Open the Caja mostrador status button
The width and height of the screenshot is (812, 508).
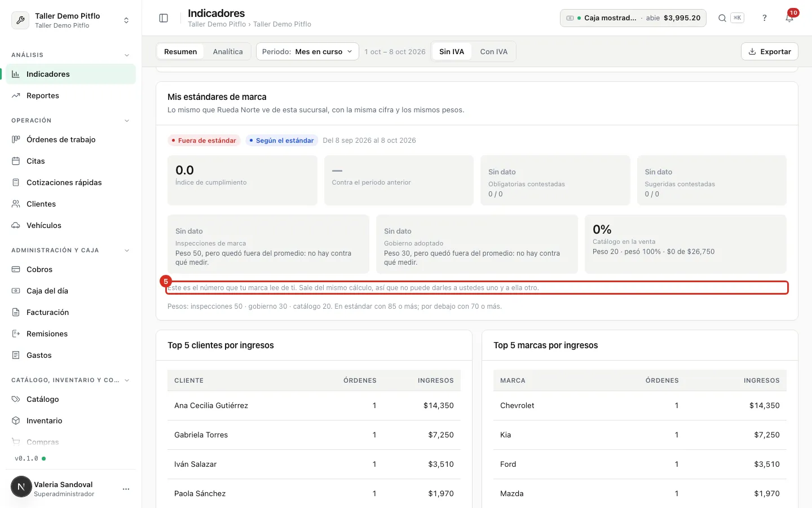[x=633, y=18]
